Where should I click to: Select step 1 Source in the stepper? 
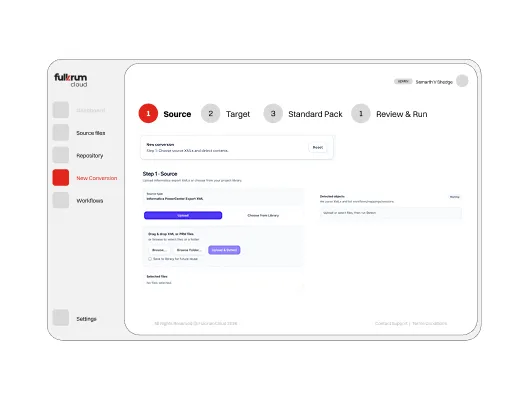(x=165, y=114)
